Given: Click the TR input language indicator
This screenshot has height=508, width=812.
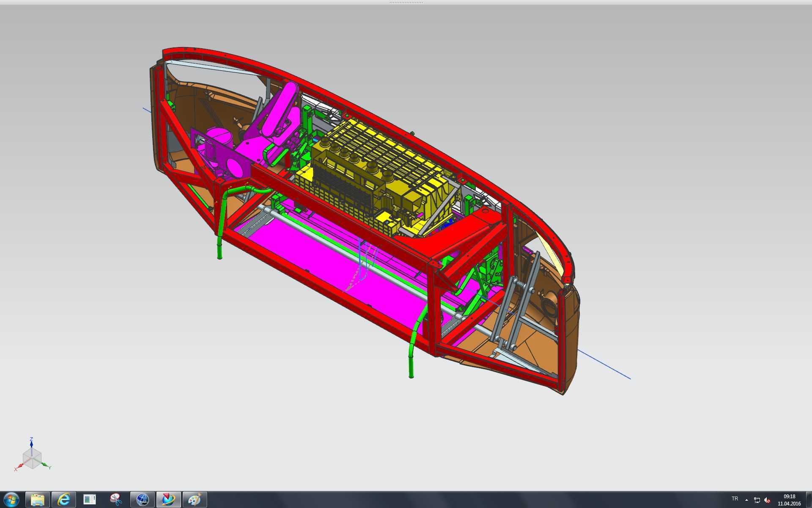Looking at the screenshot, I should point(735,499).
